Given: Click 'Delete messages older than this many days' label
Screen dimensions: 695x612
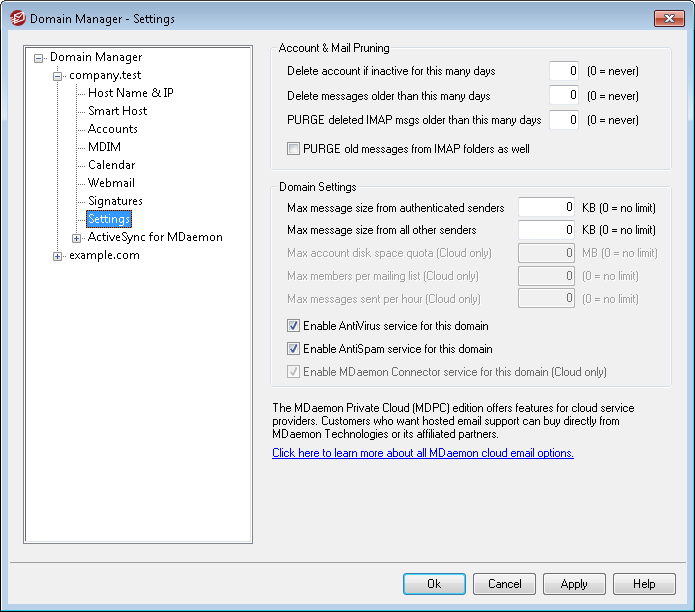Looking at the screenshot, I should tap(389, 96).
